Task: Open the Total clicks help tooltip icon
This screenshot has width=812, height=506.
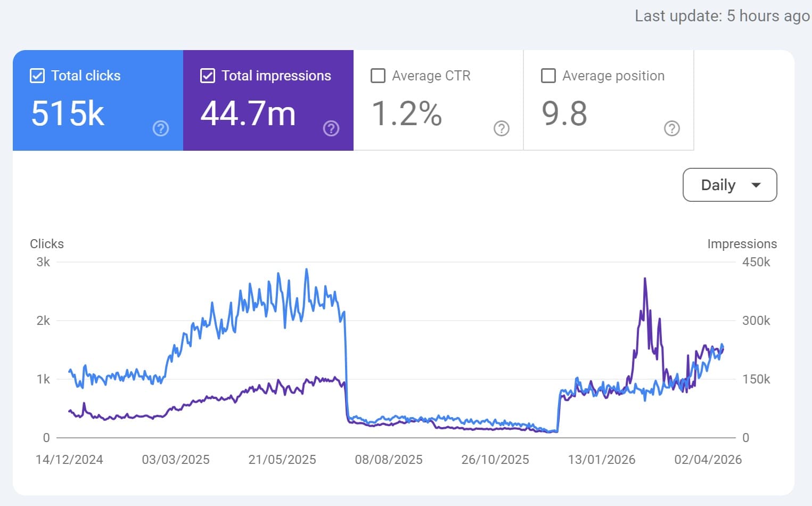Action: coord(160,128)
